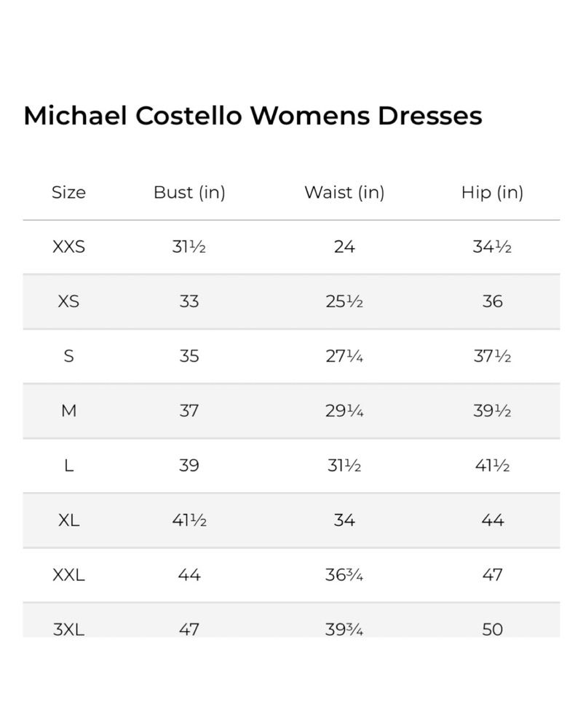583x728 pixels.
Task: Click the L size row label
Action: 68,465
